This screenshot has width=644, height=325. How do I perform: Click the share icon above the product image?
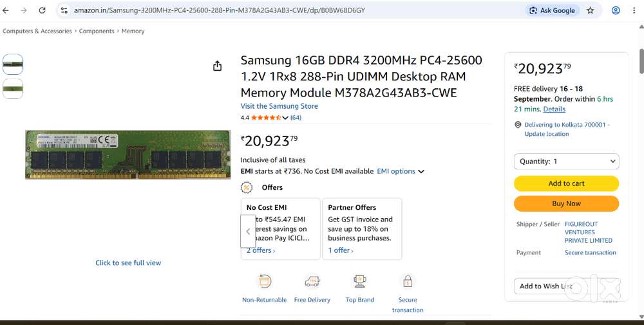[217, 66]
